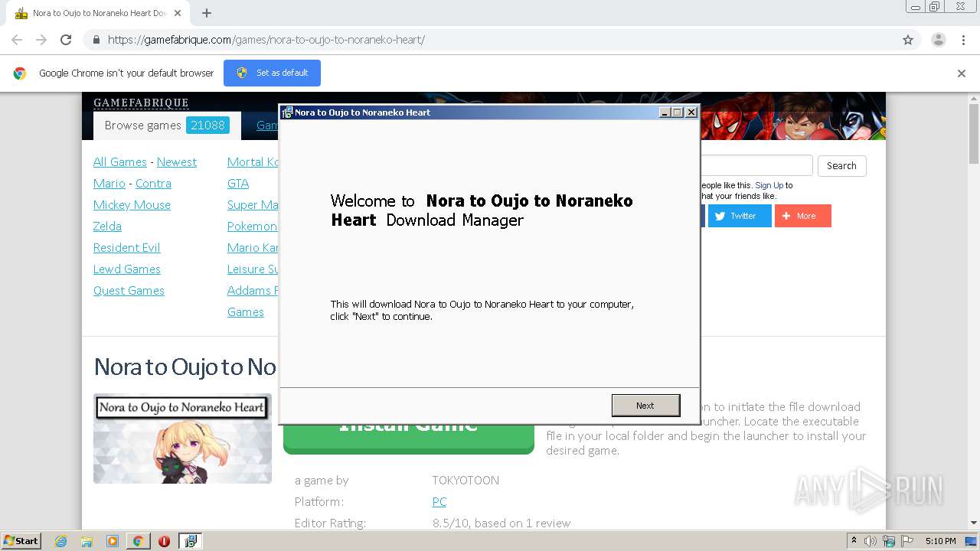View site info via the lock icon
This screenshot has height=551, width=980.
click(96, 40)
